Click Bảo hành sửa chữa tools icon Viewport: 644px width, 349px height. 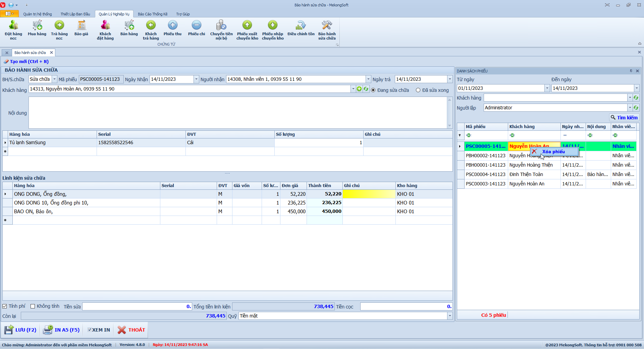[327, 25]
